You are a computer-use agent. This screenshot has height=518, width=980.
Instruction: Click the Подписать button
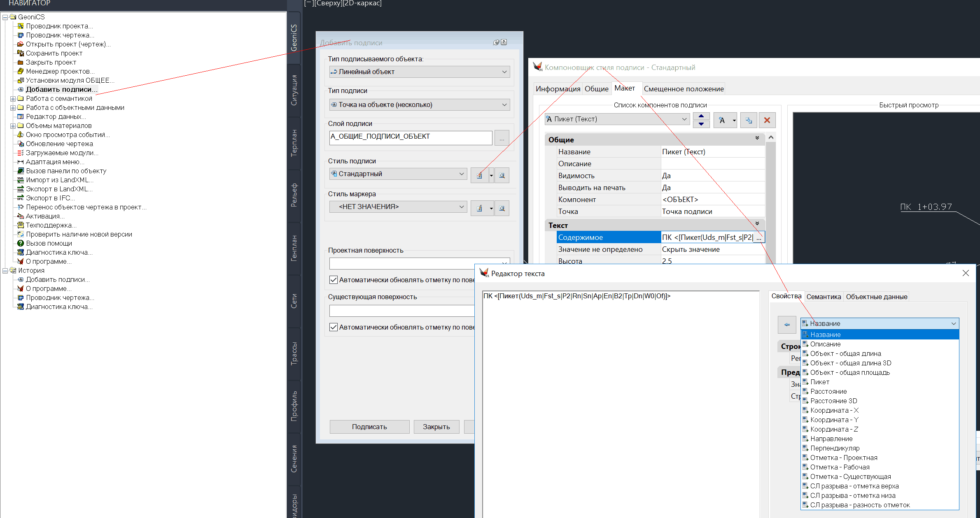pyautogui.click(x=369, y=427)
